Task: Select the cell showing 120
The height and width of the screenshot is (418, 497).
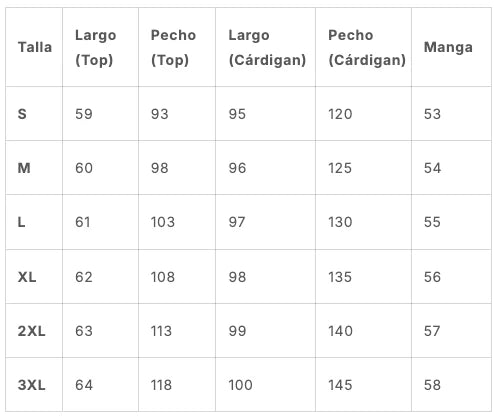Action: pos(340,114)
